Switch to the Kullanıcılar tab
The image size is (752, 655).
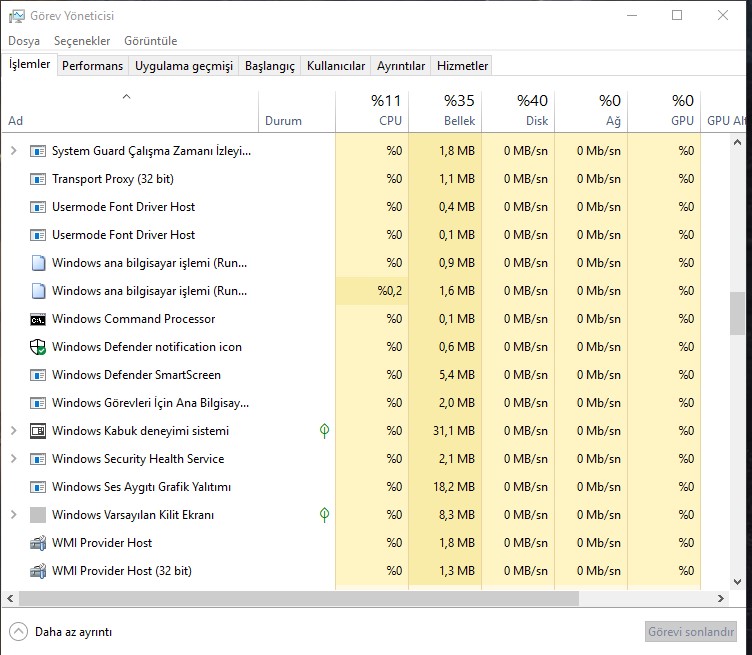(336, 66)
